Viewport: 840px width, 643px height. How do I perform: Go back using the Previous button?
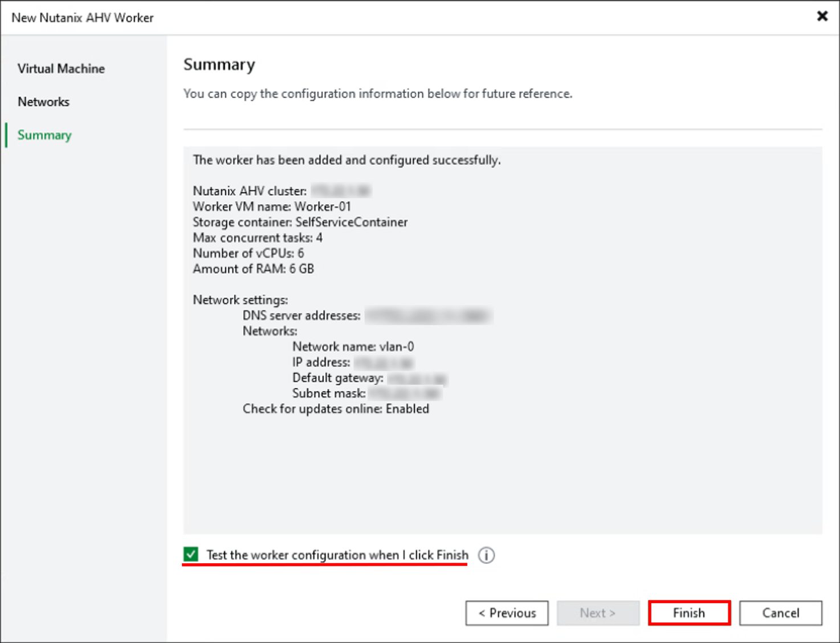pos(506,613)
